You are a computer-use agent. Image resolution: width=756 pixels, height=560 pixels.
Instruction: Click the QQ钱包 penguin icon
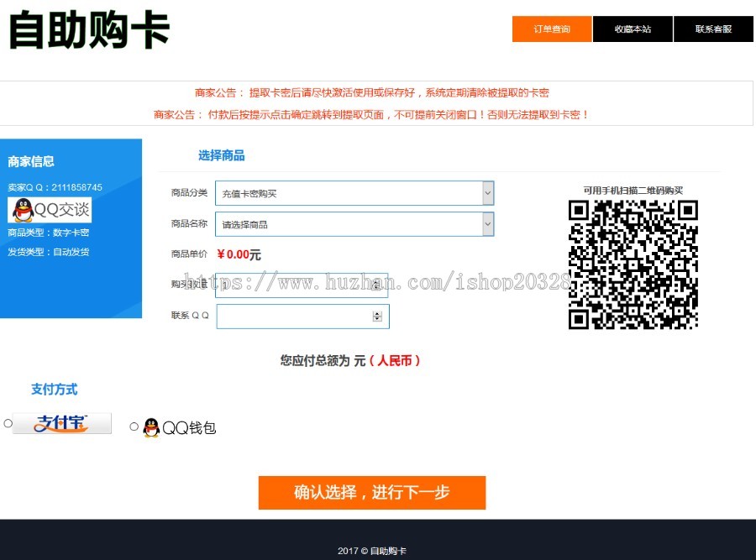151,427
